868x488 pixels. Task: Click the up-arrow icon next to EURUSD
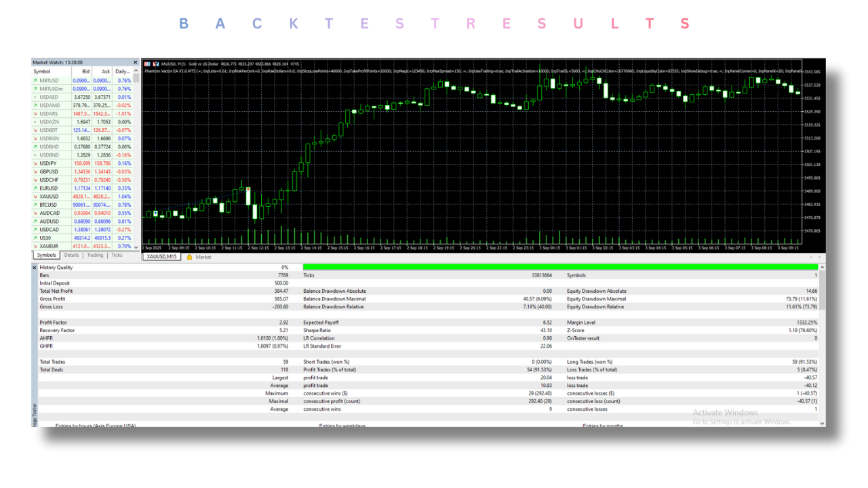tap(35, 188)
